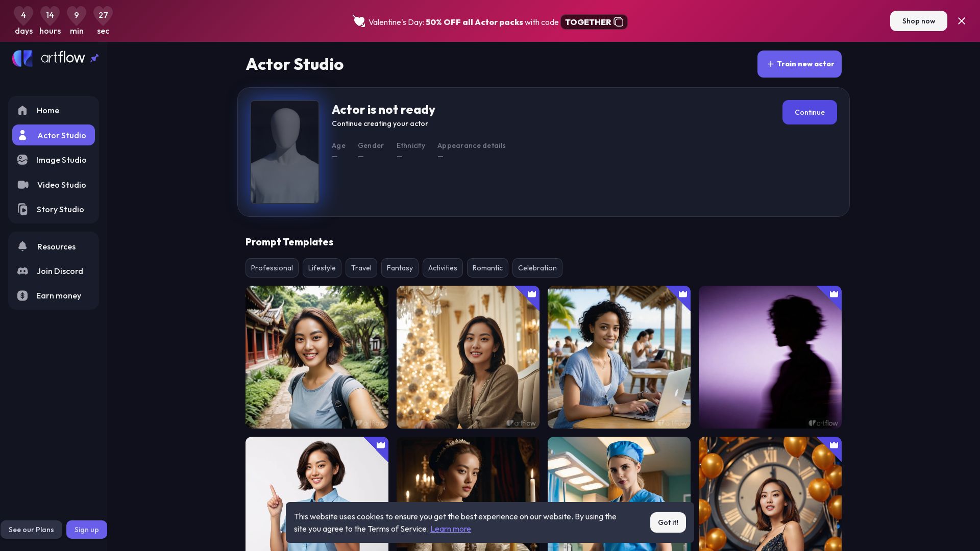Image resolution: width=980 pixels, height=551 pixels.
Task: Close the Valentine's Day banner
Action: point(962,21)
